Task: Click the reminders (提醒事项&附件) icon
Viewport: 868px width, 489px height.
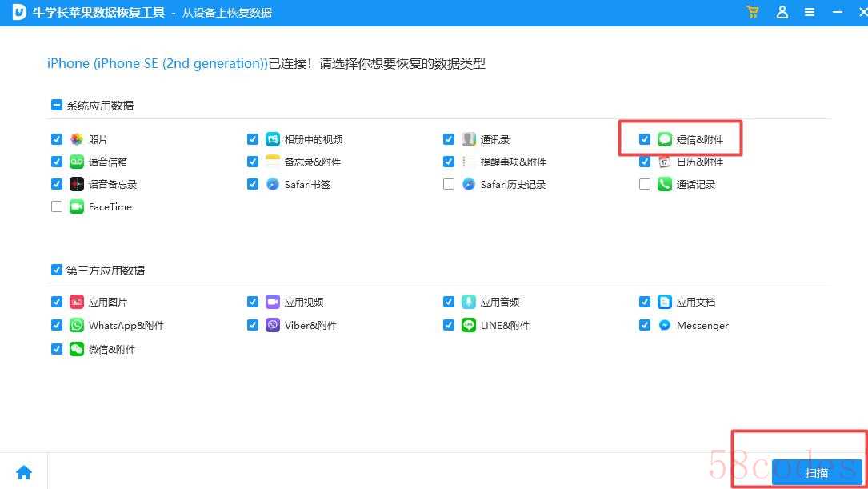Action: (x=468, y=162)
